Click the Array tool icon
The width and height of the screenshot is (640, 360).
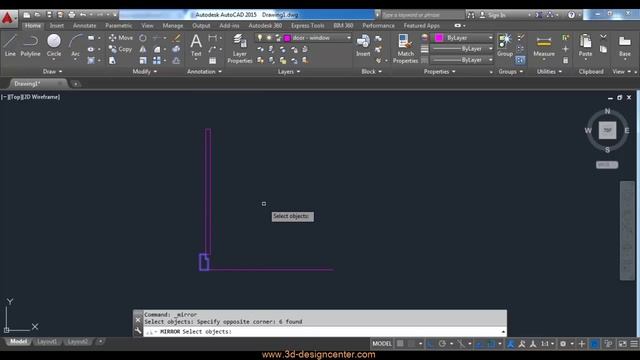[x=157, y=60]
